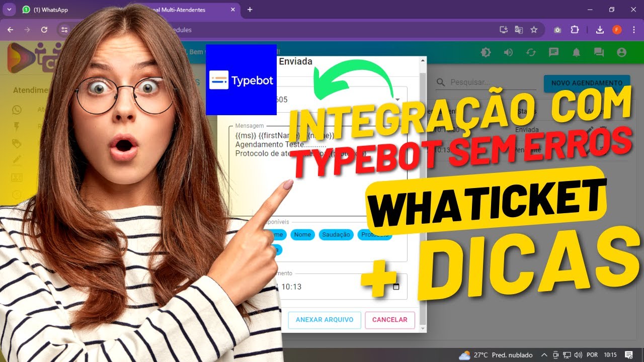Bookmark this page with the star
The height and width of the screenshot is (362, 644).
(x=534, y=30)
